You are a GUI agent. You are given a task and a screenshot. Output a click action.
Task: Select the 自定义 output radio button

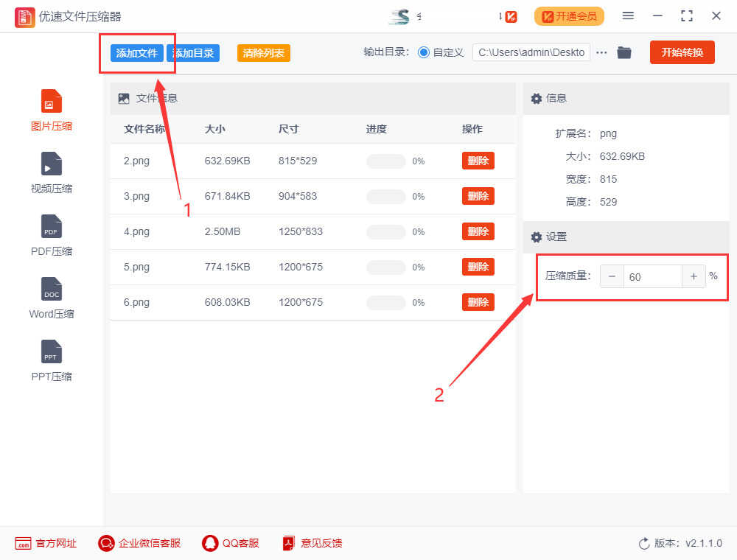pyautogui.click(x=424, y=52)
